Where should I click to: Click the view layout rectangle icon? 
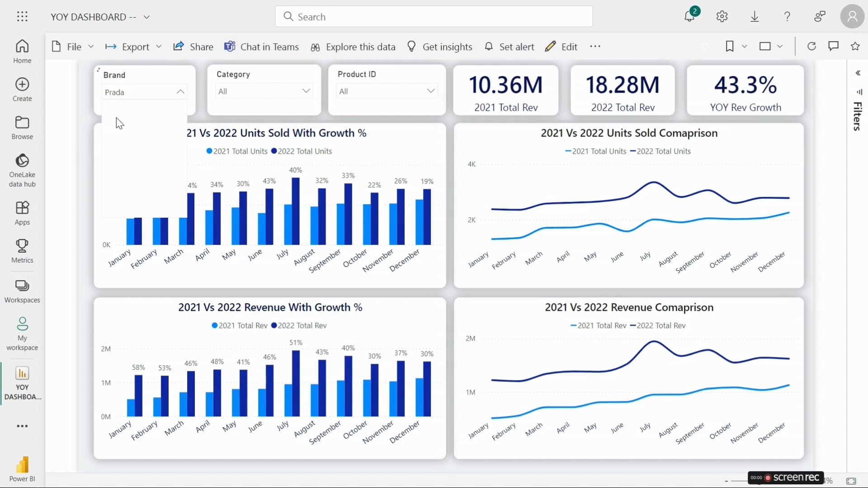(x=765, y=46)
